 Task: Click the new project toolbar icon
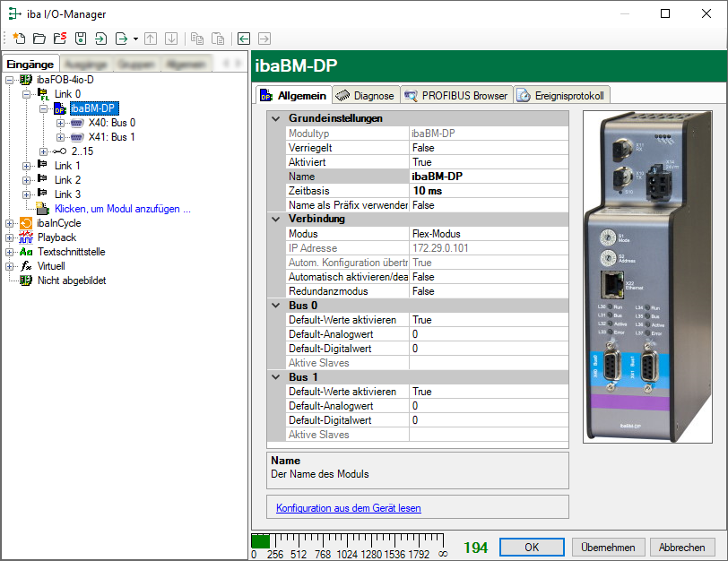(18, 39)
